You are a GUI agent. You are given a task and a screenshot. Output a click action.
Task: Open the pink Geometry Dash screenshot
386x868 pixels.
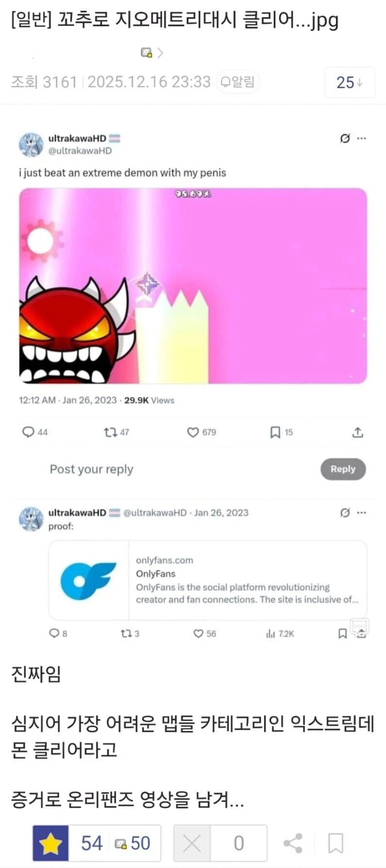click(x=193, y=286)
